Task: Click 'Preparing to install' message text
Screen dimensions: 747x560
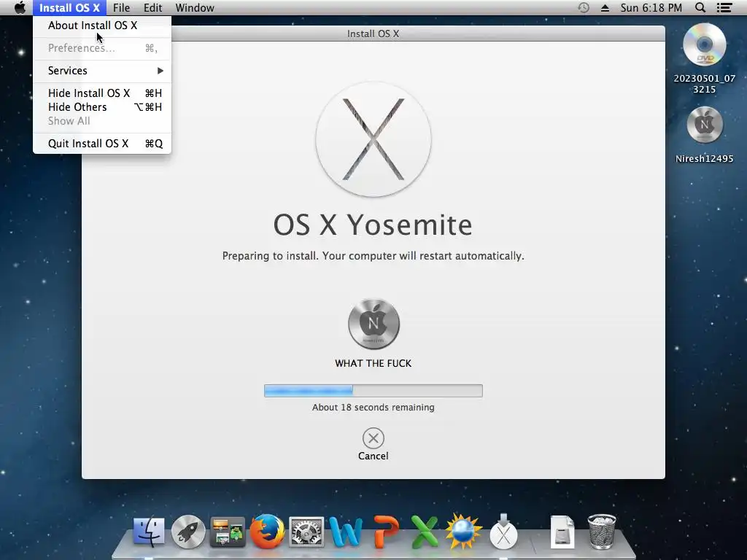Action: 373,256
